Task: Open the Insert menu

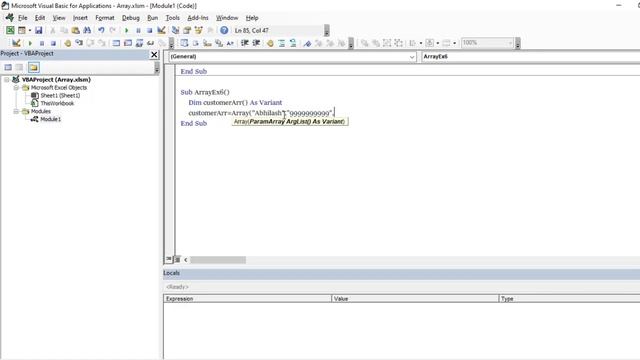Action: tap(80, 18)
